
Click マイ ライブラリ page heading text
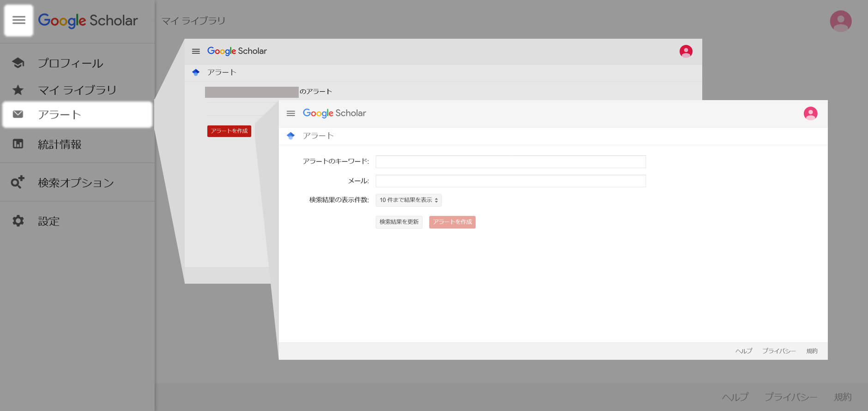coord(193,21)
